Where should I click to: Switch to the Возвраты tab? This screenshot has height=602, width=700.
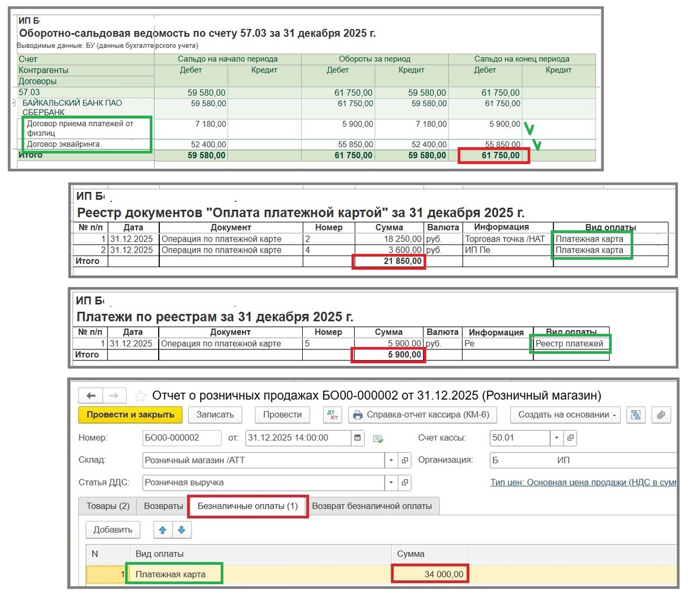pos(163,506)
